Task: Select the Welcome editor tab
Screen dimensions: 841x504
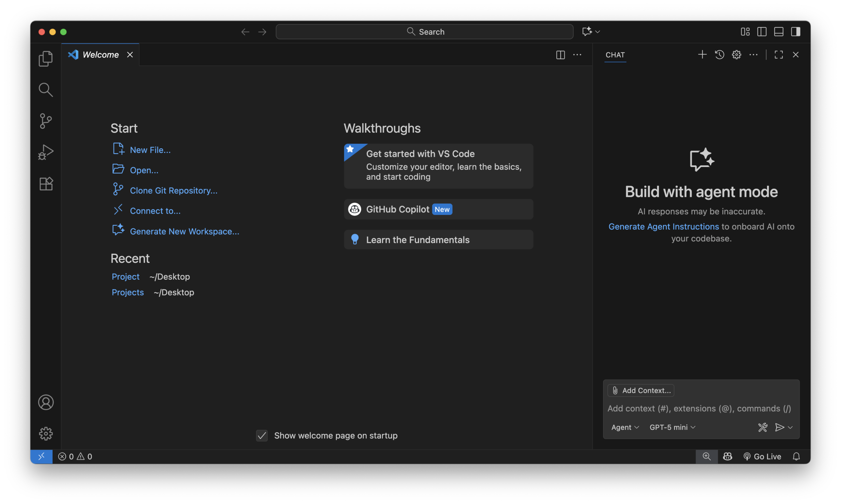Action: [x=100, y=55]
